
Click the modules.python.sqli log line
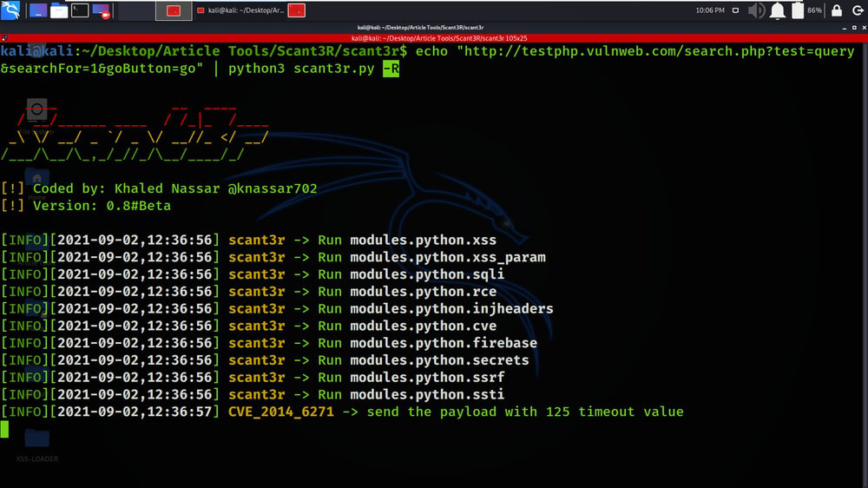tap(253, 274)
